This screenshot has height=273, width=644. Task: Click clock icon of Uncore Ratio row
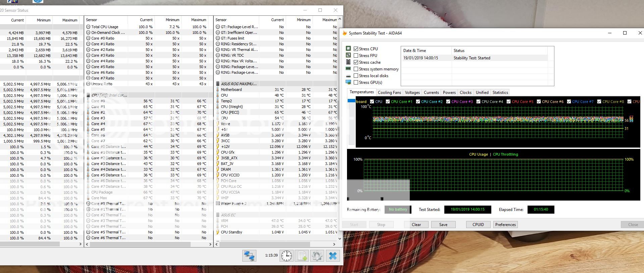click(88, 84)
